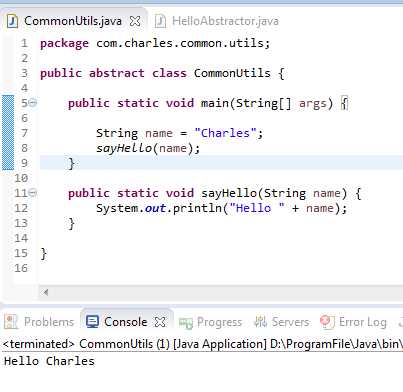
Task: Click the Java file icon on HelloAbstractor.java tab
Action: [160, 21]
